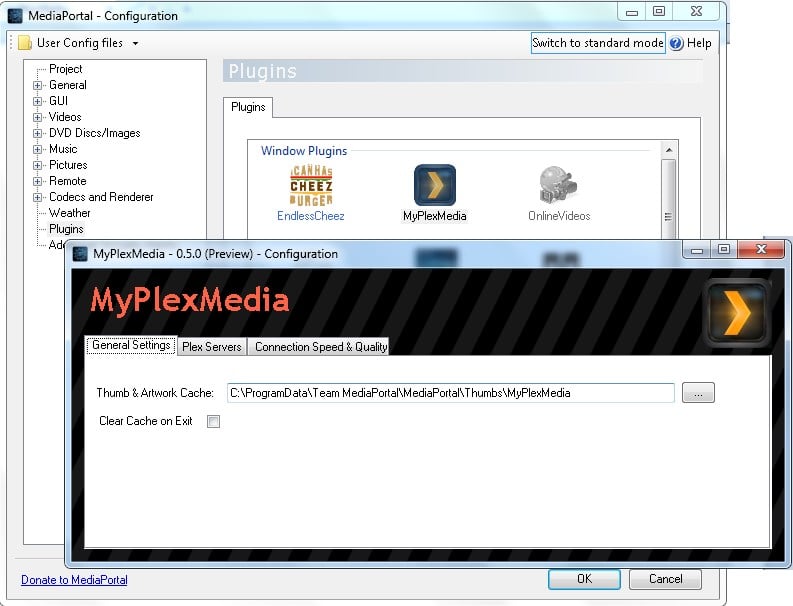Click the OK button in MediaPortal Configuration
The width and height of the screenshot is (793, 606).
(x=584, y=579)
